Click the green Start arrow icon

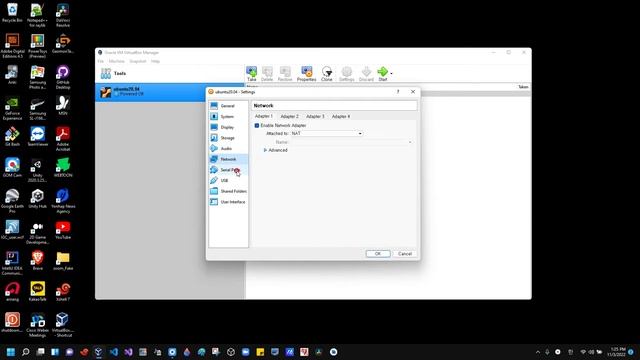(x=382, y=72)
